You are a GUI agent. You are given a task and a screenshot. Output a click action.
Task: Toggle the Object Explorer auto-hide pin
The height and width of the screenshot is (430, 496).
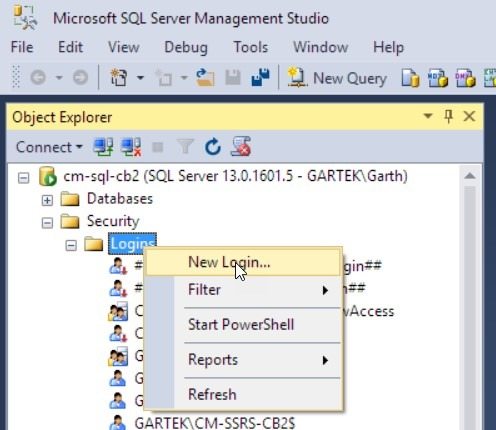click(448, 116)
